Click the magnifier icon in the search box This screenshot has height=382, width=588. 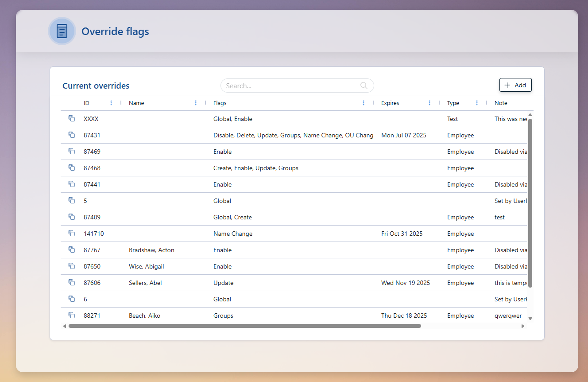pos(364,86)
